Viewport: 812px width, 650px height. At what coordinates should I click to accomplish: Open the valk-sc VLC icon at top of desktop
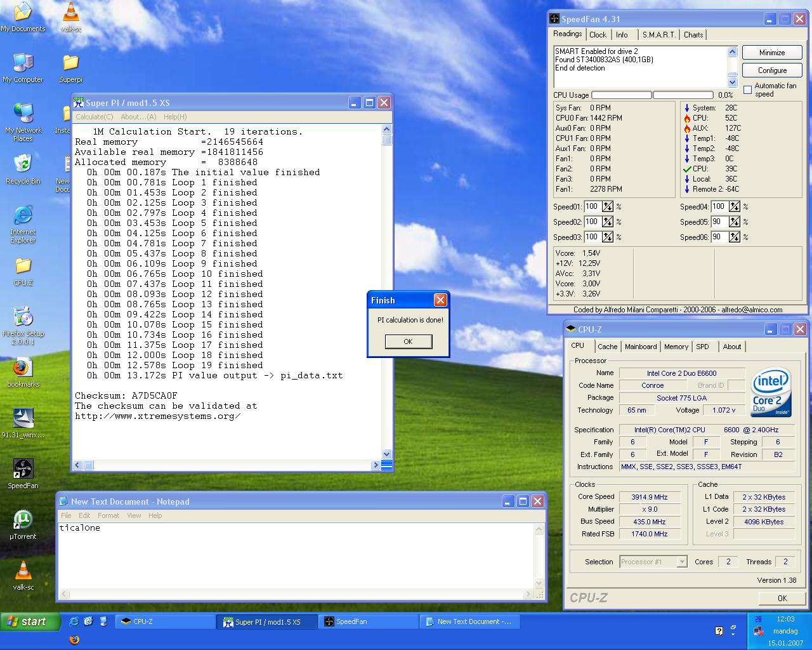click(70, 17)
